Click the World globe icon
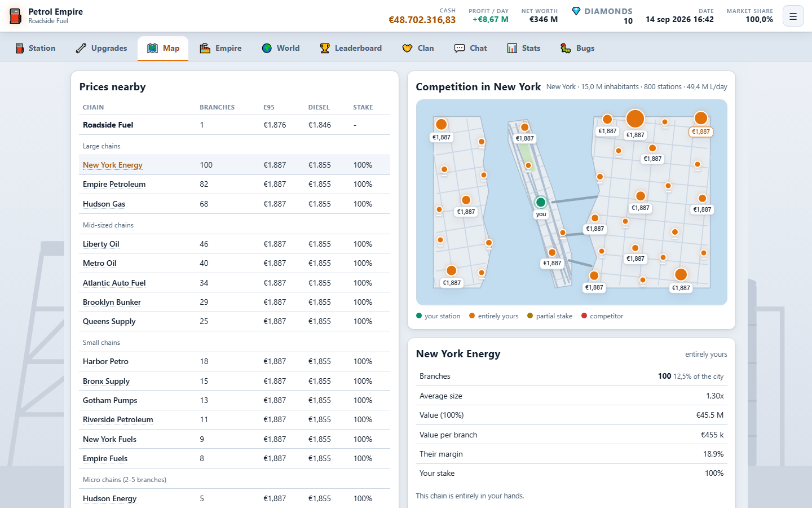The height and width of the screenshot is (508, 812). click(x=267, y=48)
